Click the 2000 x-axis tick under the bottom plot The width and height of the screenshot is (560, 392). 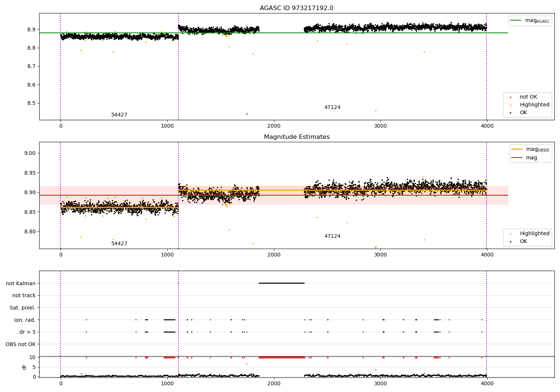(274, 383)
